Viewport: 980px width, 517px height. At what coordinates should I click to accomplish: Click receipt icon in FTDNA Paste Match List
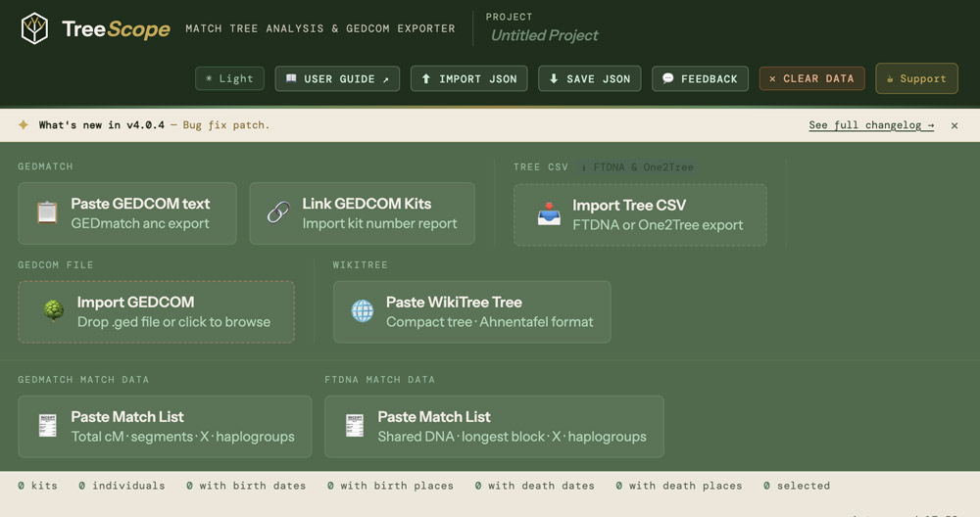click(355, 426)
